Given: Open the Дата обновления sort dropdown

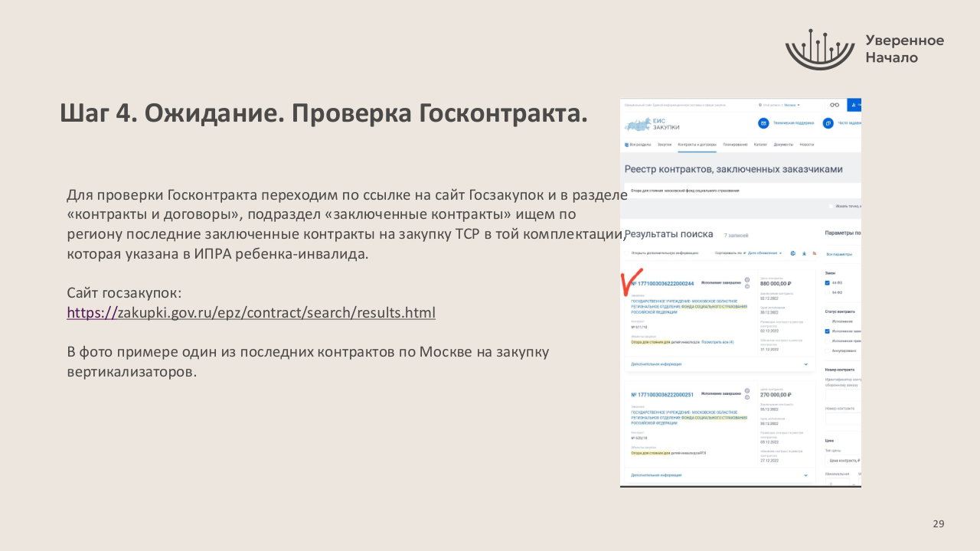Looking at the screenshot, I should (764, 253).
